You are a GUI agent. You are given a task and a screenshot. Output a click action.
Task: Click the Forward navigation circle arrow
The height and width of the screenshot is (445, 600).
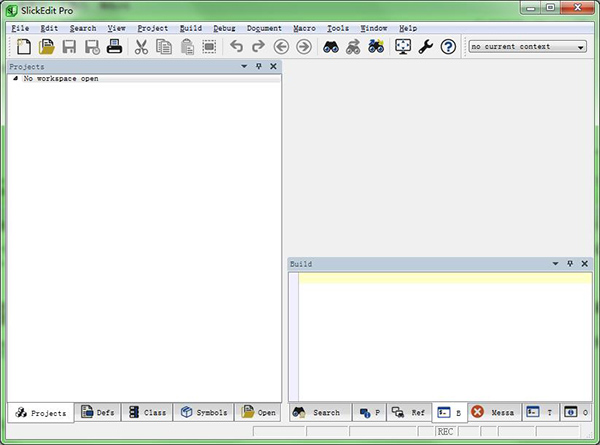click(304, 47)
